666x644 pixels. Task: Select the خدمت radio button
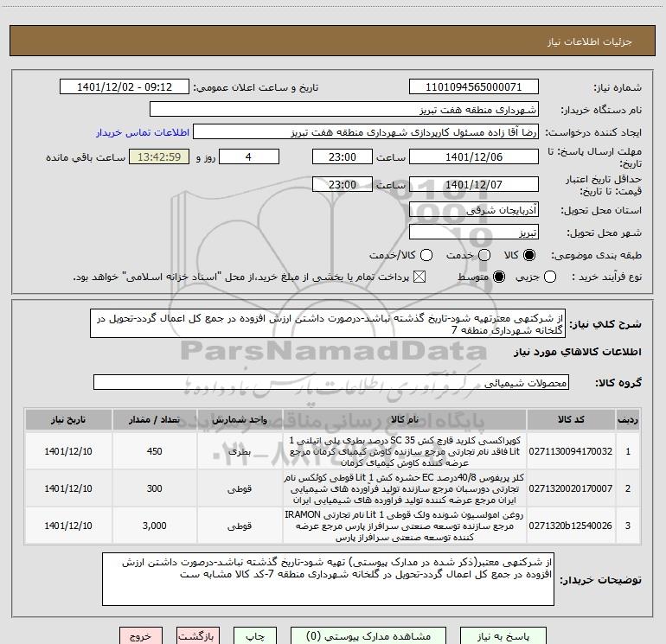[484, 255]
